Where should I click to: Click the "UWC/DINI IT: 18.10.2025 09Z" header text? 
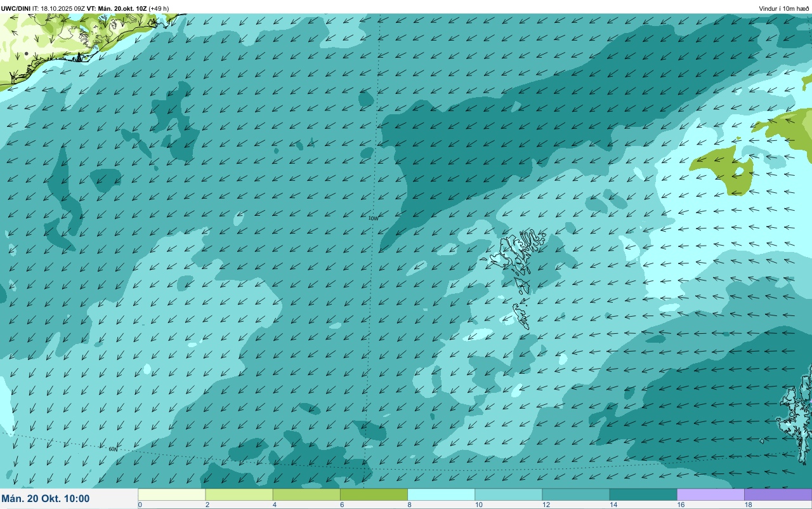[x=43, y=8]
